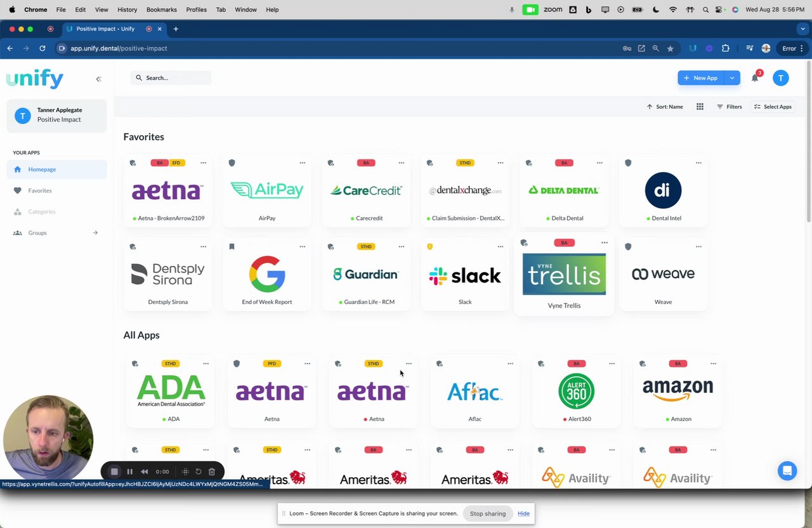Open the notifications bell

pyautogui.click(x=755, y=77)
